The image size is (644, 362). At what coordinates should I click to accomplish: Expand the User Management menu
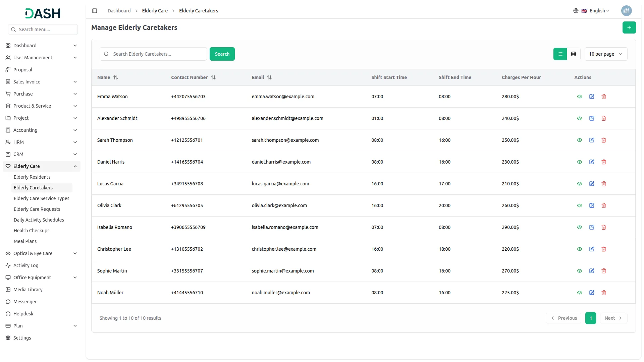click(x=42, y=58)
